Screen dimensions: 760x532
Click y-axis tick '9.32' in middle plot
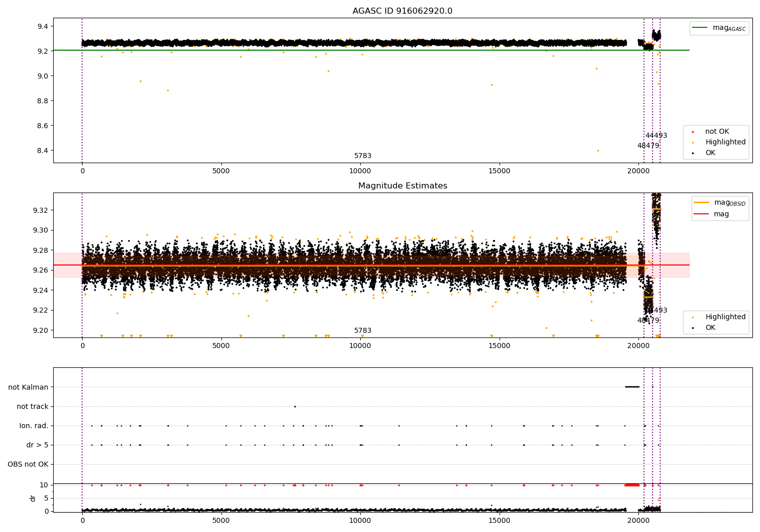tap(41, 210)
